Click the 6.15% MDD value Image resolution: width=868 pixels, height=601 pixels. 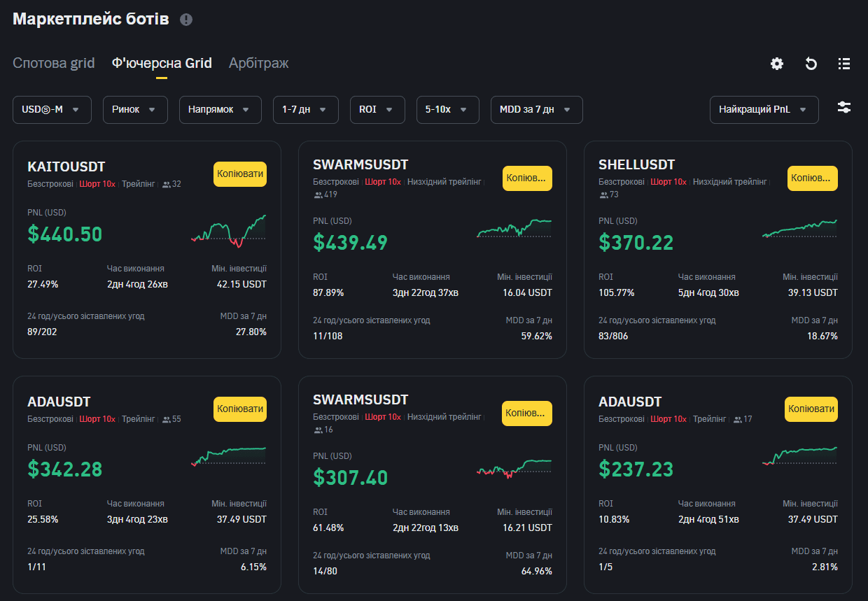(x=253, y=567)
